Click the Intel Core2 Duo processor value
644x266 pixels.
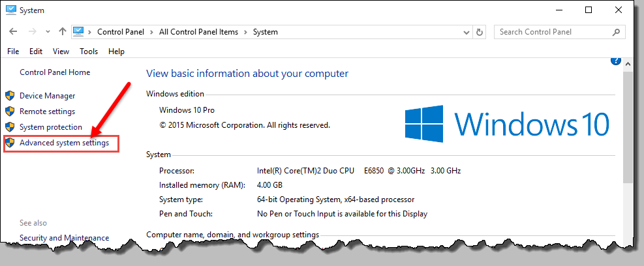tap(359, 171)
